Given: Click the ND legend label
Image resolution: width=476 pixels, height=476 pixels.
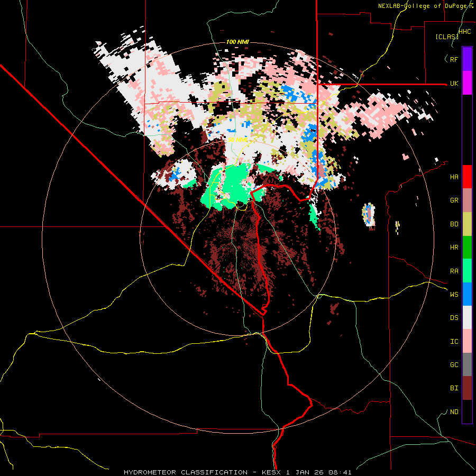Looking at the screenshot, I should pos(454,412).
